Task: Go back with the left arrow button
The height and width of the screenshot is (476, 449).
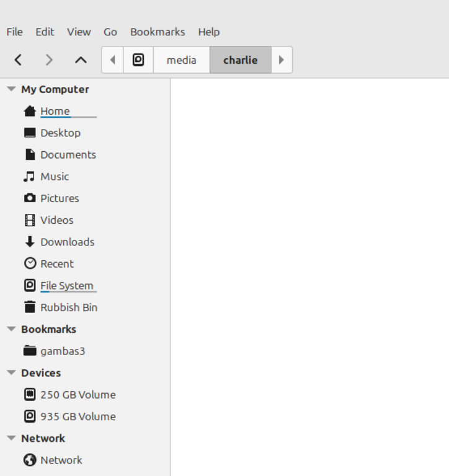Action: [18, 59]
